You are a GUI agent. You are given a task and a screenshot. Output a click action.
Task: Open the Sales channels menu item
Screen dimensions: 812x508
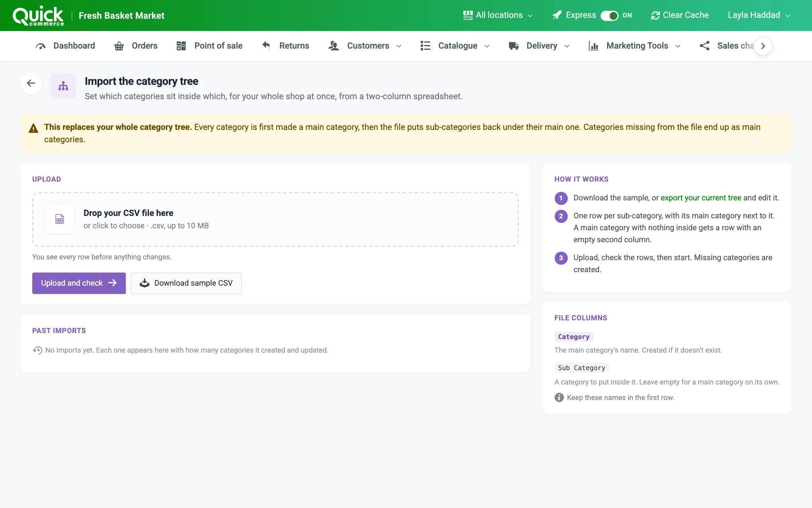pos(726,46)
